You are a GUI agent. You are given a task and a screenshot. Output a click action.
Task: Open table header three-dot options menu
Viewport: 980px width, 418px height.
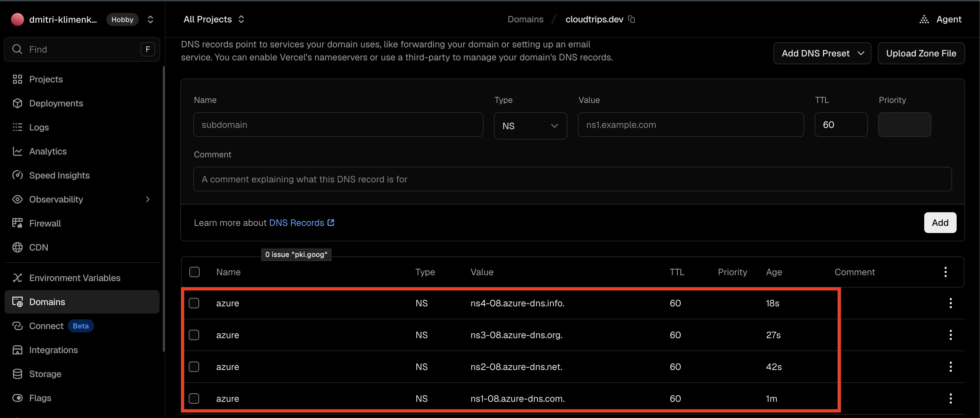point(945,272)
